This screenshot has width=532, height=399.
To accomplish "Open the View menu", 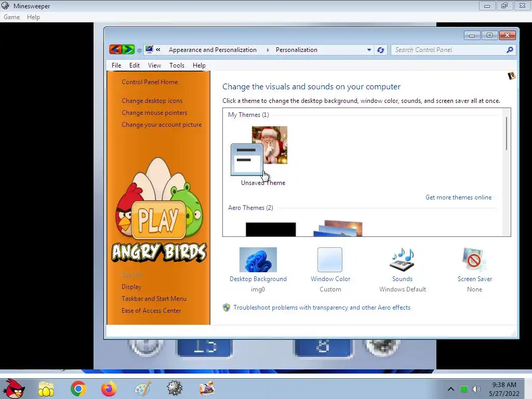I will click(x=154, y=65).
